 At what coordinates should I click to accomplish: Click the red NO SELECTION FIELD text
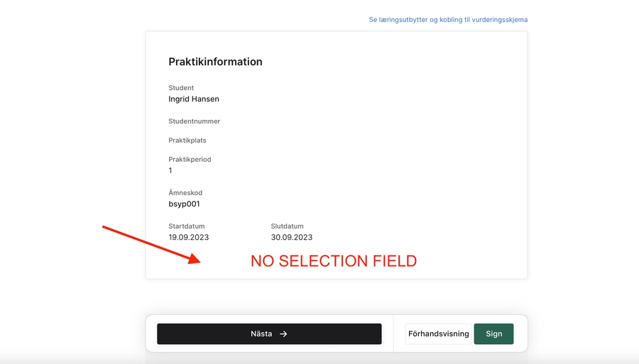coord(334,261)
